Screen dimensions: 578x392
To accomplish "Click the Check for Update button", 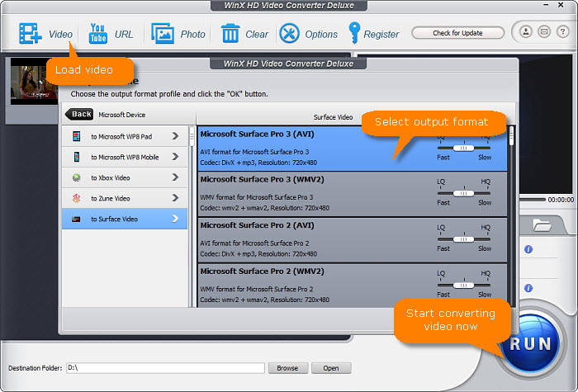I will click(x=457, y=33).
